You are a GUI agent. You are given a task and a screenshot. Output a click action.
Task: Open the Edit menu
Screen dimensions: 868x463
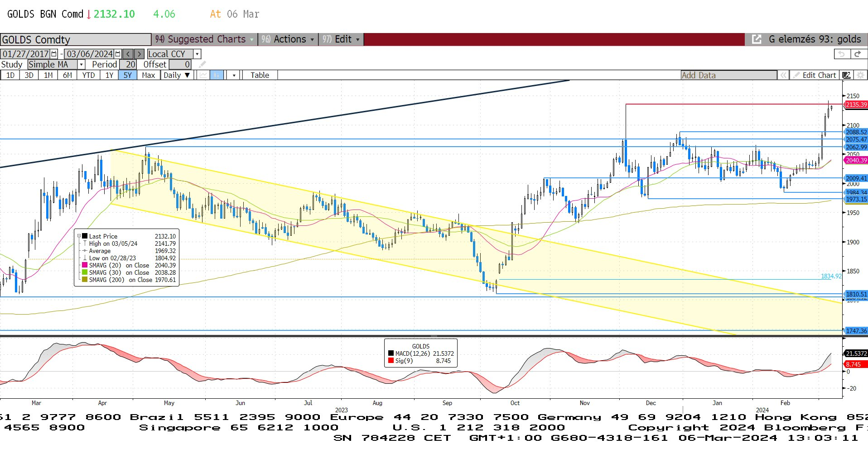tap(341, 39)
